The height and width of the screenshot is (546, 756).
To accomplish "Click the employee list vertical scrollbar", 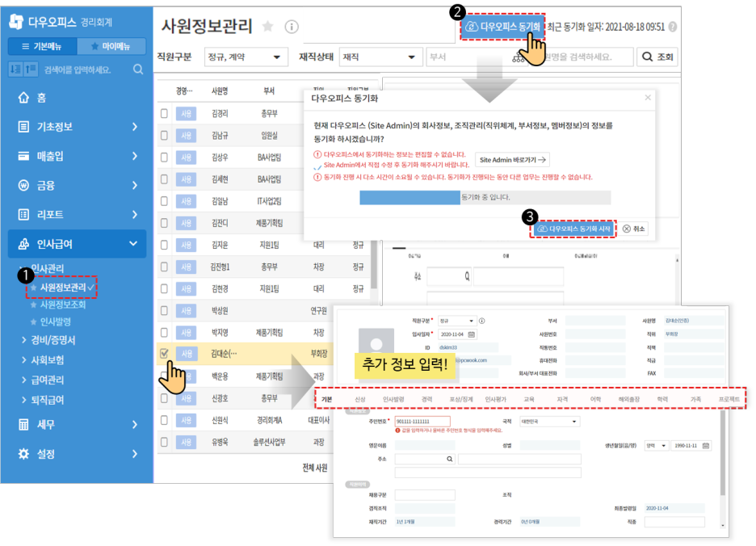I will 374,265.
